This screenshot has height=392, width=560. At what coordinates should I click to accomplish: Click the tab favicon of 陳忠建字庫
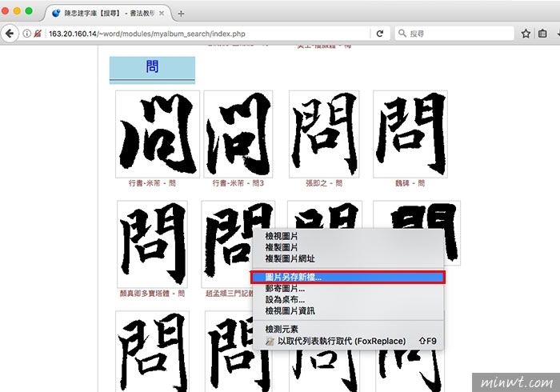(x=56, y=14)
